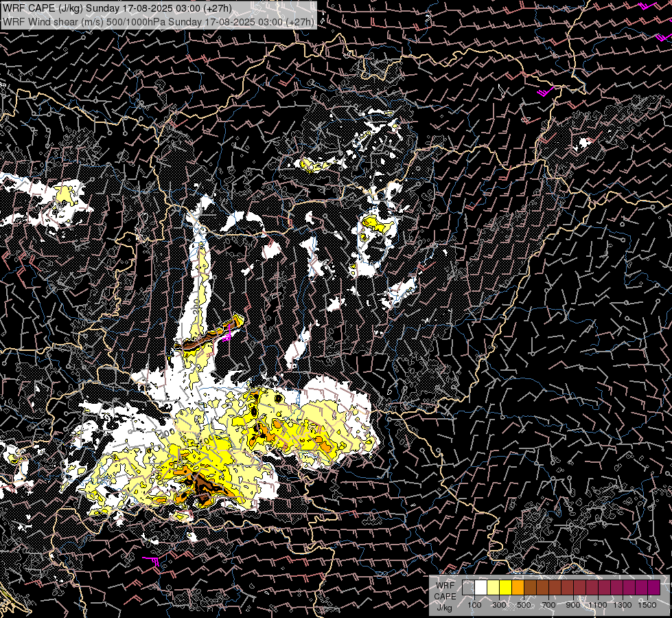Pick the pale yellow 200–300 J/kg swatch
The width and height of the screenshot is (672, 618).
tap(494, 587)
